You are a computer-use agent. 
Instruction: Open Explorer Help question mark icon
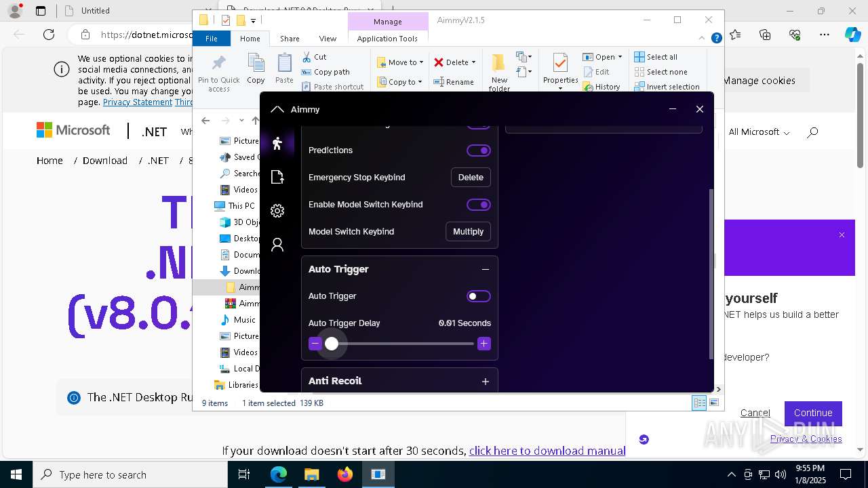click(x=716, y=39)
